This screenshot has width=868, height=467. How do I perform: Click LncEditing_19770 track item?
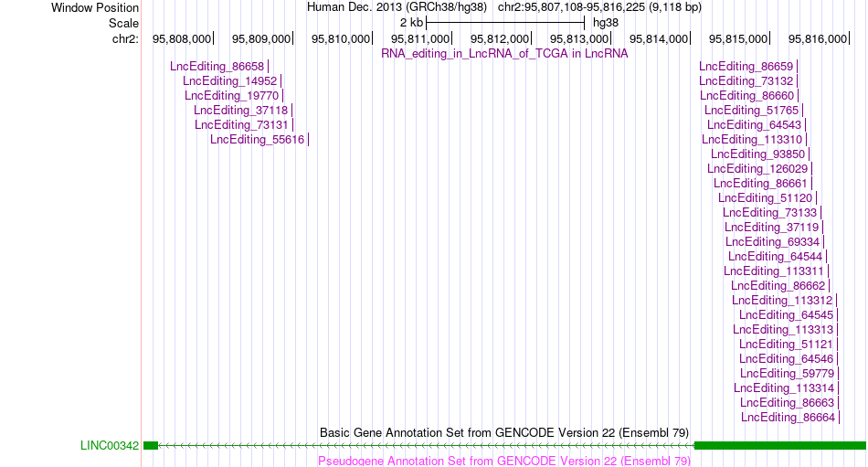232,96
